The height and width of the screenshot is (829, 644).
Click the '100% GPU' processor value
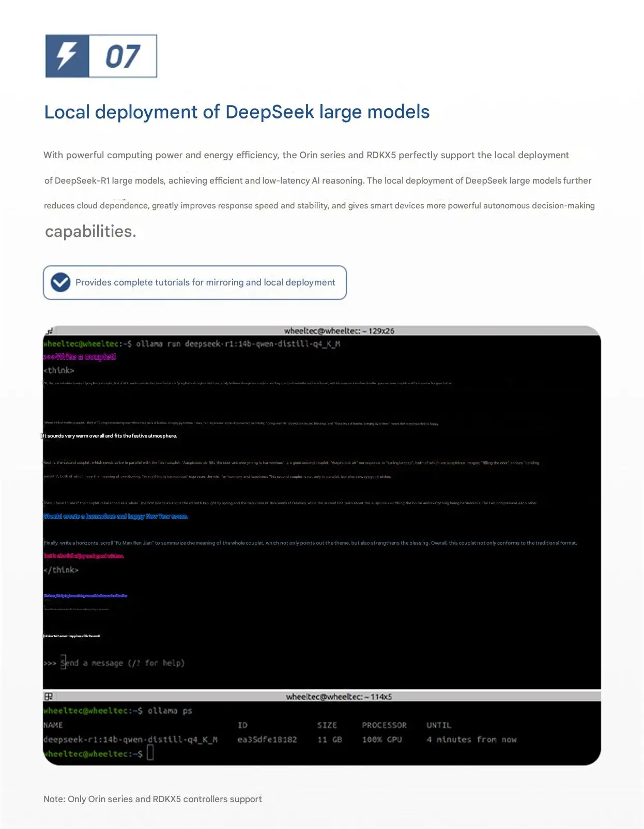(x=382, y=740)
